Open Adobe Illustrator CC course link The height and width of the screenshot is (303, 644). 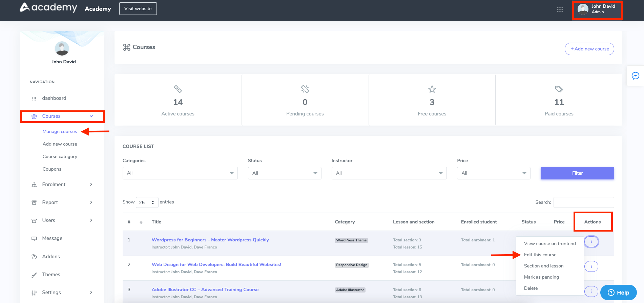point(205,289)
